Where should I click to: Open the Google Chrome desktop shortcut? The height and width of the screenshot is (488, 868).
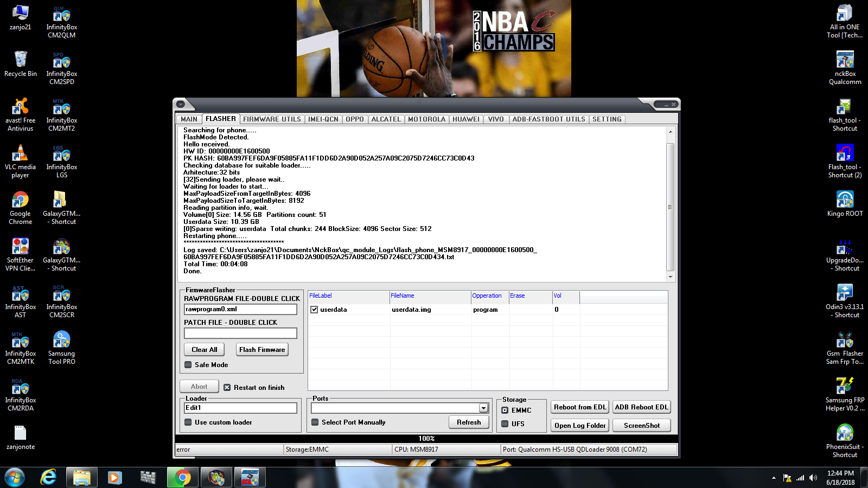(x=21, y=208)
